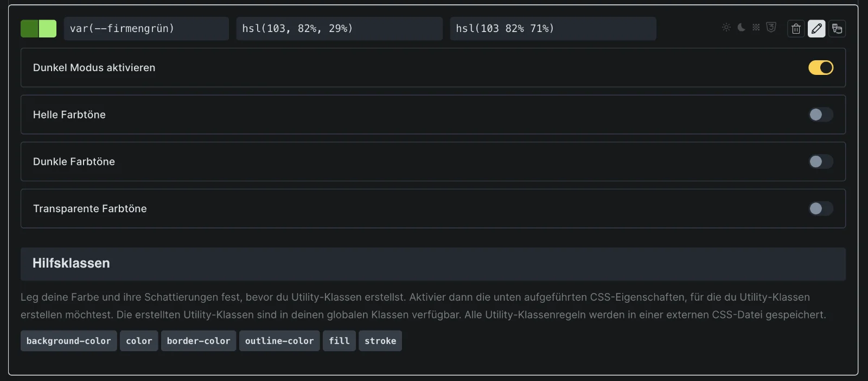Click the light green color swatch
Image resolution: width=868 pixels, height=381 pixels.
point(48,29)
